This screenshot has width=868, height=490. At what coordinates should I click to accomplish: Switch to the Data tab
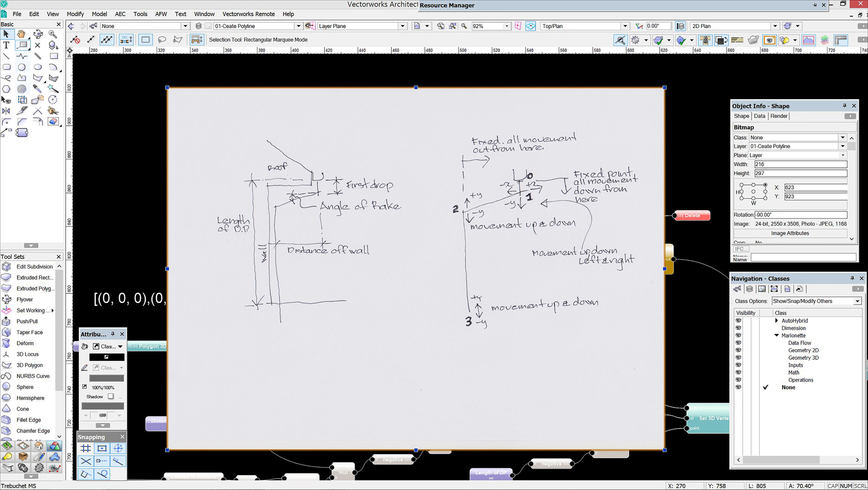pyautogui.click(x=759, y=116)
